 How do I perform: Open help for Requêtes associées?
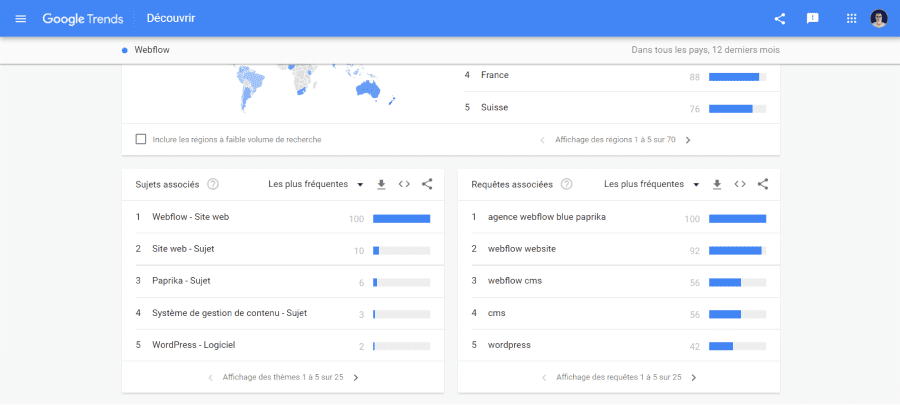[x=567, y=185]
